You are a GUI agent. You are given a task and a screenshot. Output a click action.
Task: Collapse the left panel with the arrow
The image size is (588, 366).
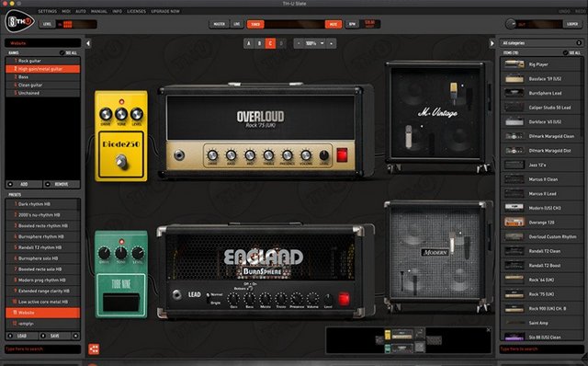click(x=88, y=43)
